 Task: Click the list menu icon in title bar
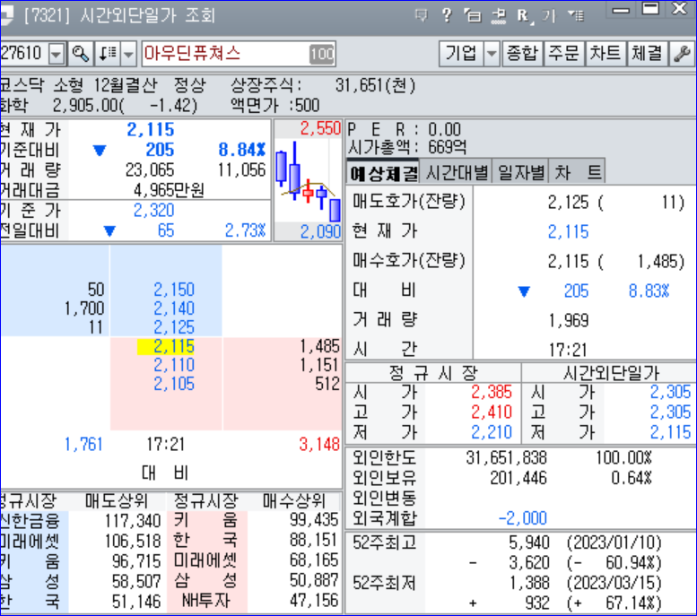(576, 16)
